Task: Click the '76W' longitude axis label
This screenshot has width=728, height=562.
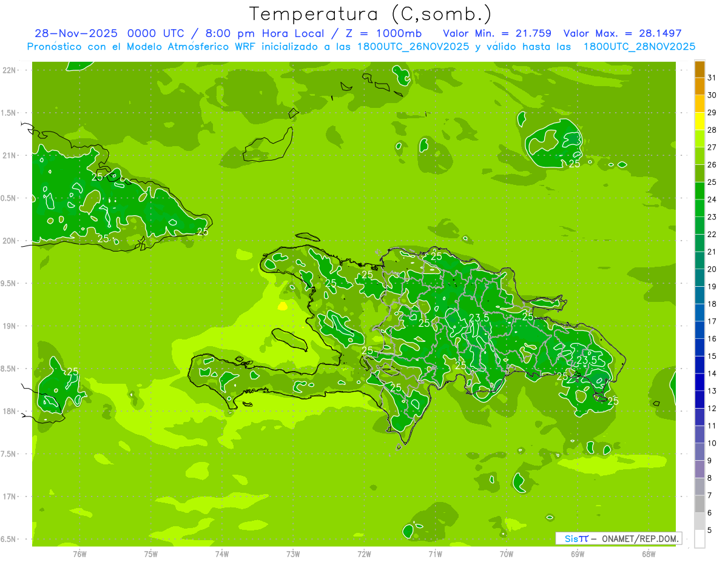Action: 80,554
